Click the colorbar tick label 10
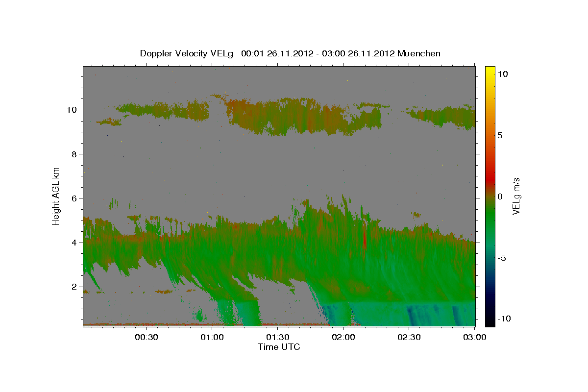This screenshot has width=588, height=392. [x=502, y=73]
